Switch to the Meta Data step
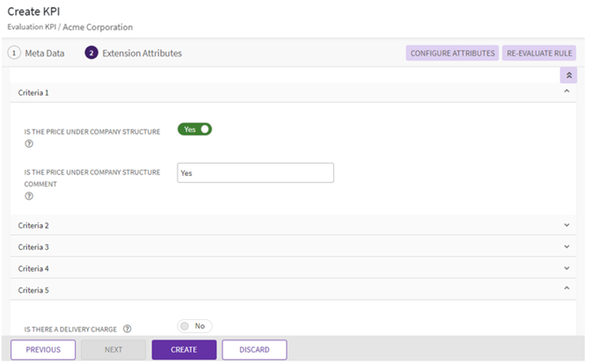The height and width of the screenshot is (364, 591). pos(44,53)
